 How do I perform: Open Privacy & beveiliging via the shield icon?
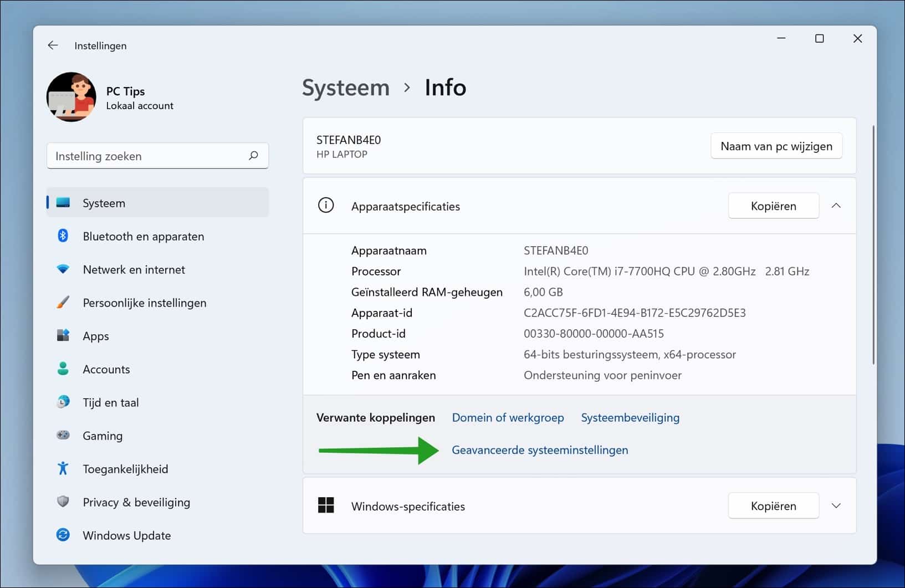(64, 502)
